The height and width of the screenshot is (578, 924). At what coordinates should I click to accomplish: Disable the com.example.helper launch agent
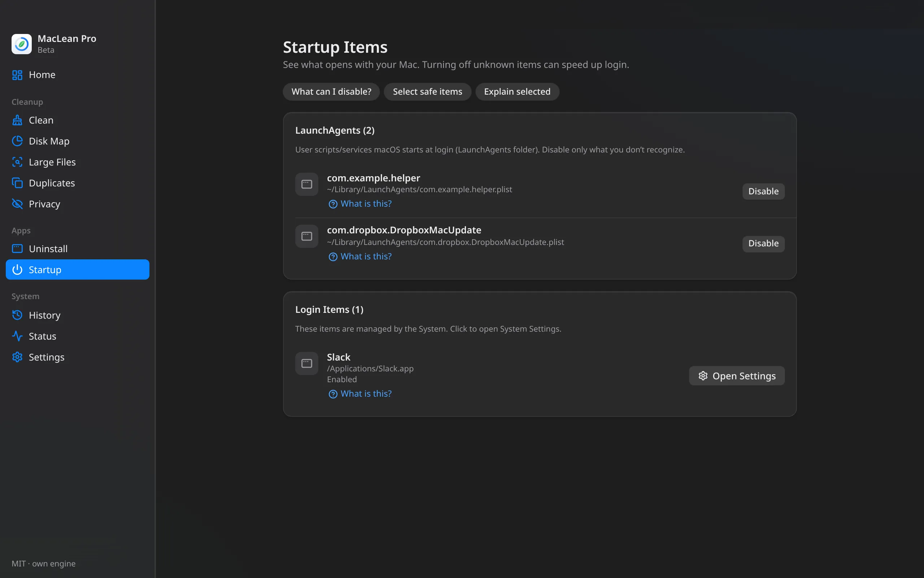click(763, 191)
